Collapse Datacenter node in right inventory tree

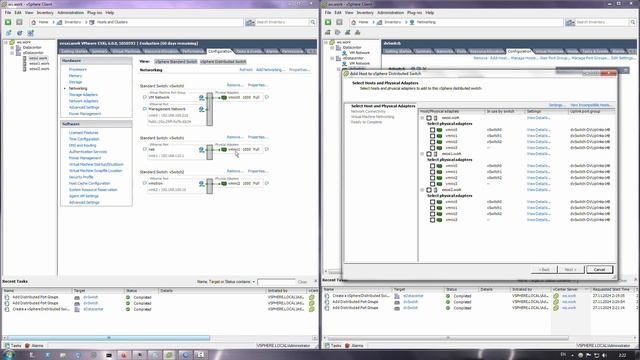(332, 47)
